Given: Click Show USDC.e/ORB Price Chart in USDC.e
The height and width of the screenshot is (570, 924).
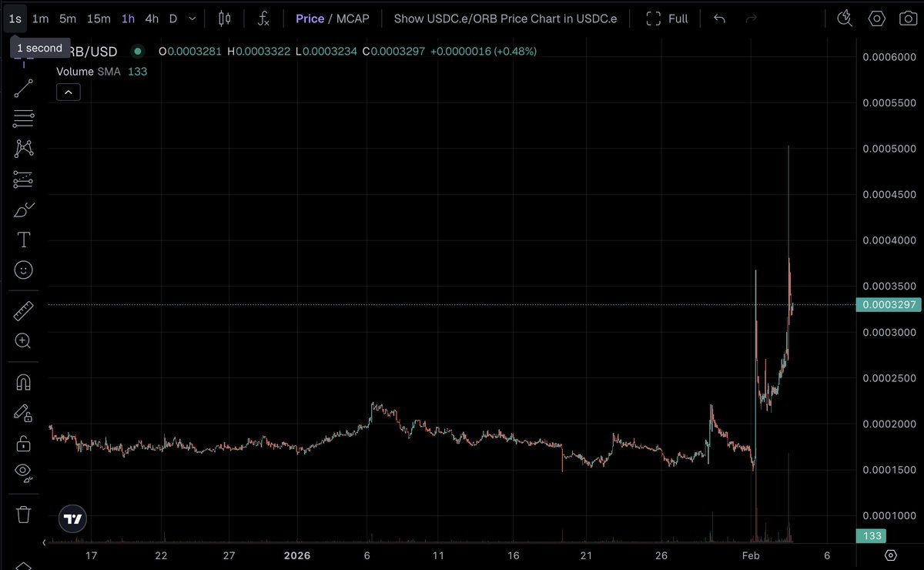Looking at the screenshot, I should pyautogui.click(x=505, y=18).
